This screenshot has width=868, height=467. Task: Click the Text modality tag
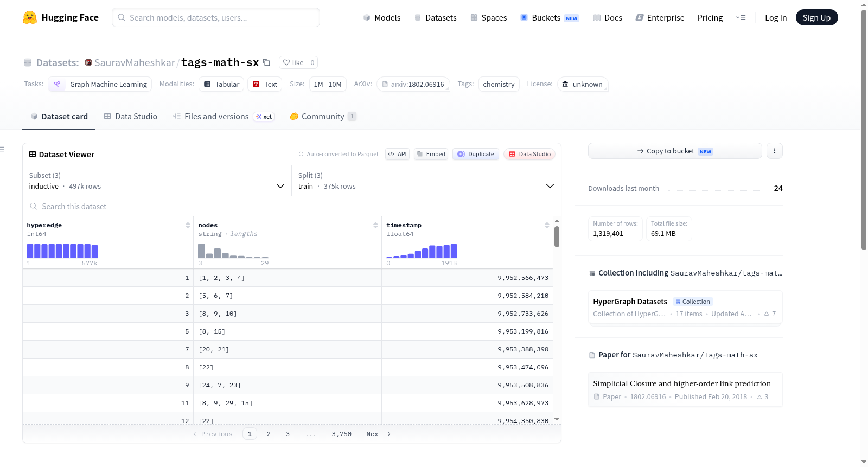pos(265,84)
